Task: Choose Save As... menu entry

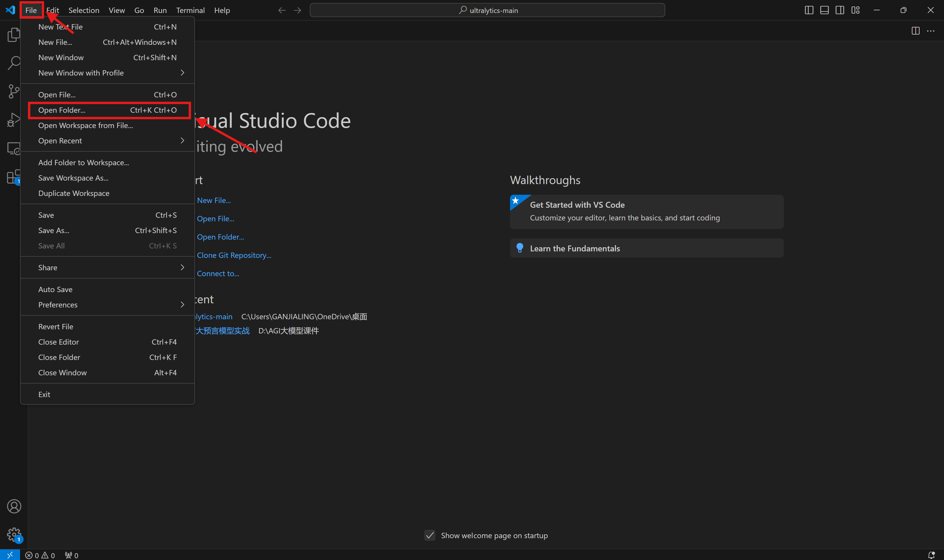Action: pos(108,230)
